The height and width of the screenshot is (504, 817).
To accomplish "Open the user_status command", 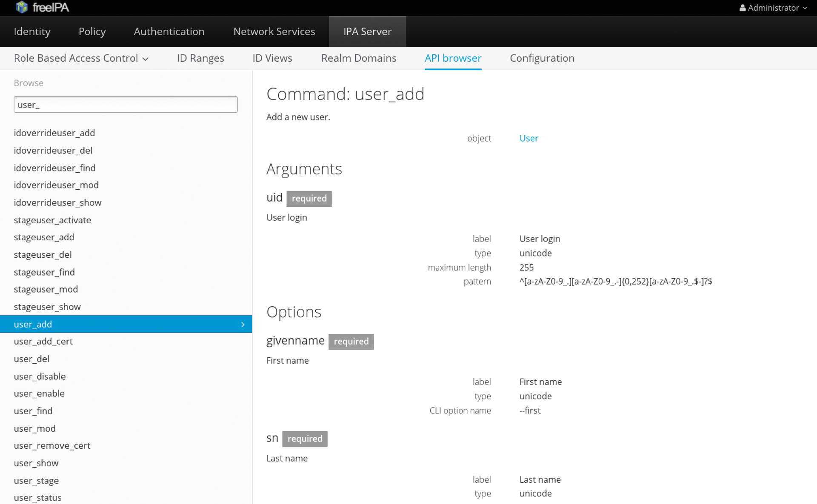I will [37, 497].
